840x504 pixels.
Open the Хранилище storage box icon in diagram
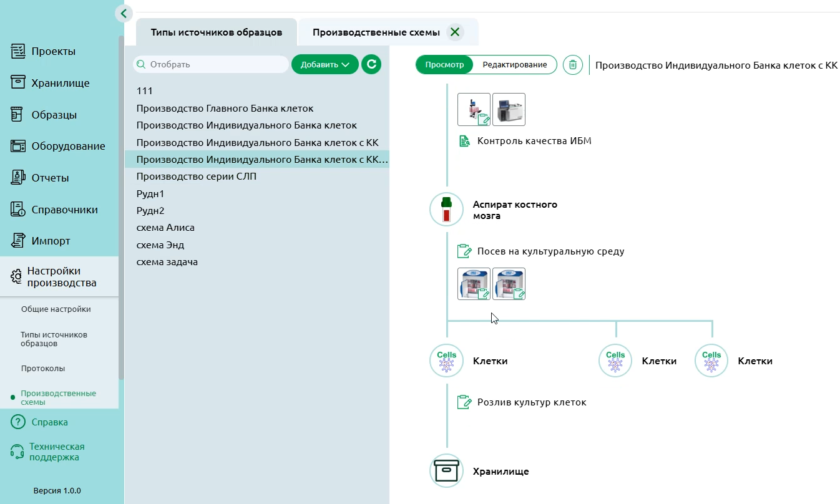click(446, 470)
